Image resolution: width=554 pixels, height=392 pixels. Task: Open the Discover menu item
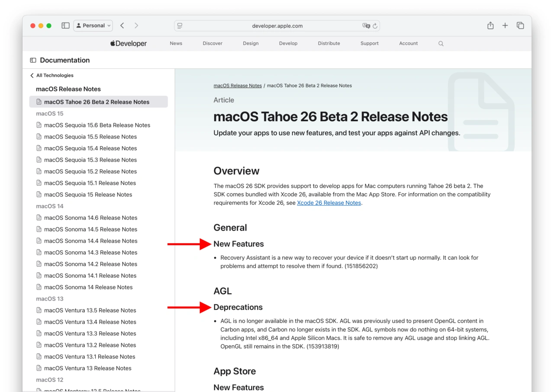pos(213,43)
